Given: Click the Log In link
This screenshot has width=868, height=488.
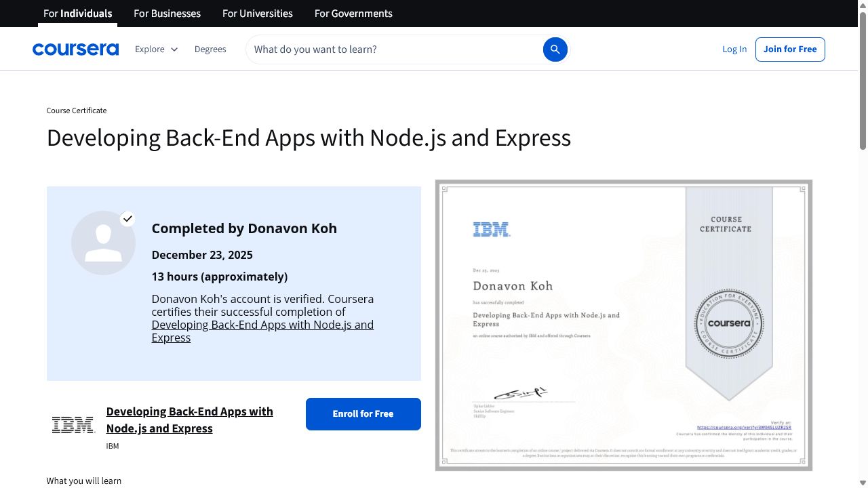Looking at the screenshot, I should point(734,49).
